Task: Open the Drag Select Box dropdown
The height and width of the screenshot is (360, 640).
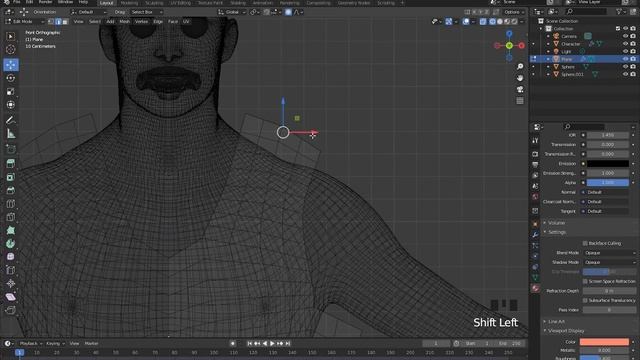Action: [147, 12]
